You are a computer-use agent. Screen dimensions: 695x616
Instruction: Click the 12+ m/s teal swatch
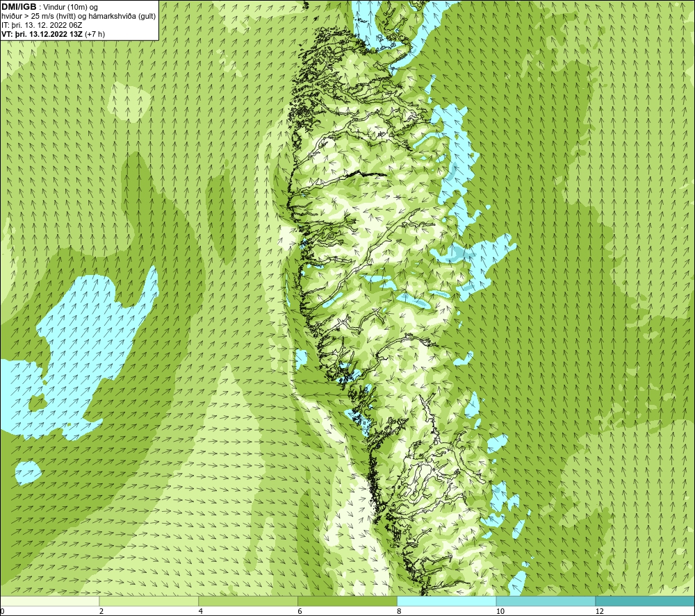(646, 601)
